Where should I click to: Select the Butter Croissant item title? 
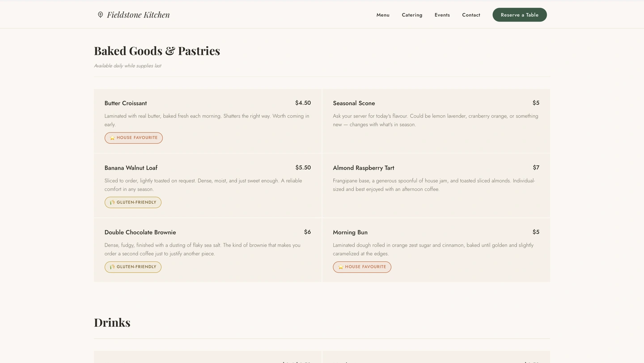click(x=126, y=103)
